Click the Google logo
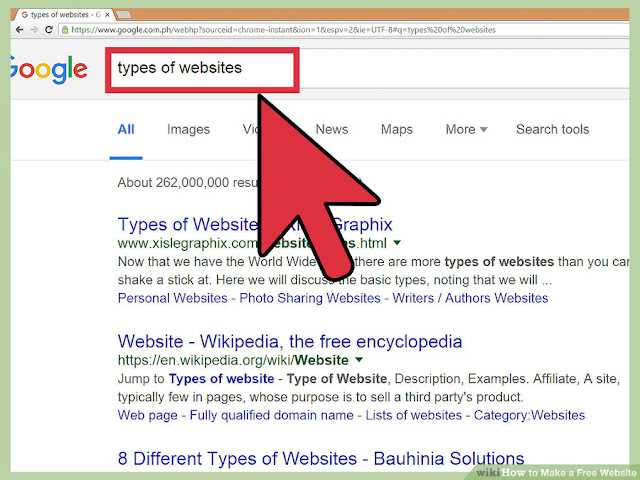This screenshot has height=480, width=640. point(49,69)
